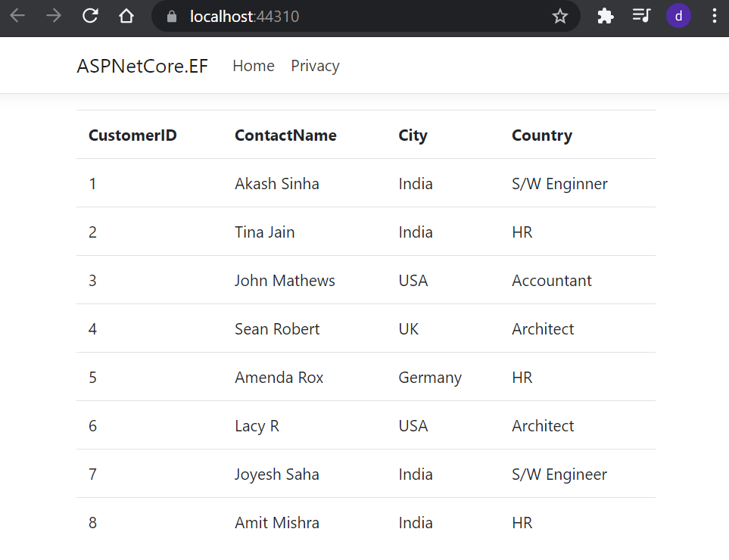Open the Privacy nav link
This screenshot has width=729, height=560.
pos(315,66)
